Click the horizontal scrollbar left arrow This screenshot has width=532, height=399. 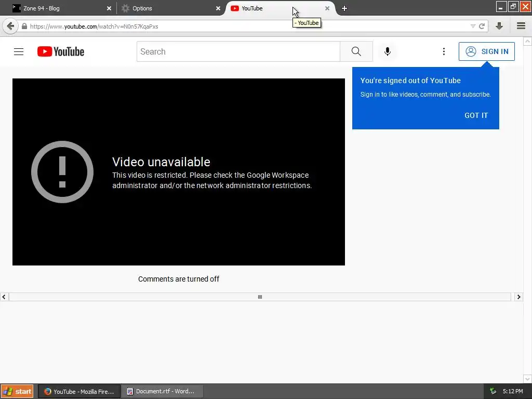[4, 297]
